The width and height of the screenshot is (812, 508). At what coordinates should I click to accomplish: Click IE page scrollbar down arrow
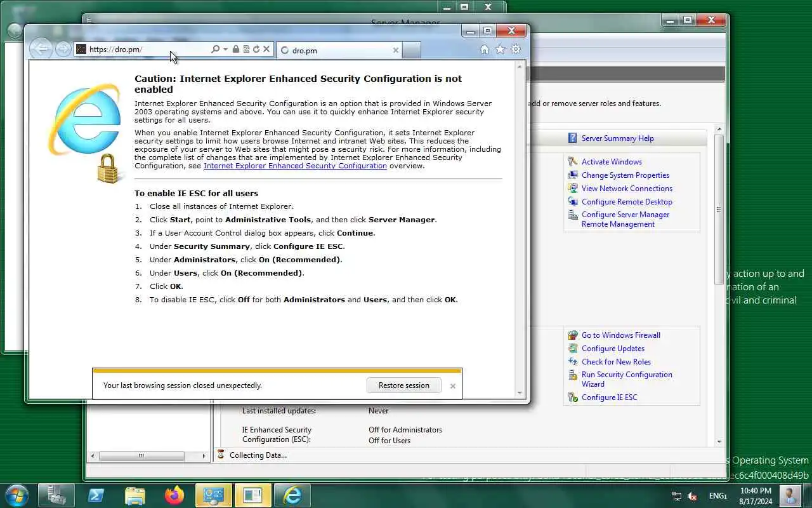(521, 393)
